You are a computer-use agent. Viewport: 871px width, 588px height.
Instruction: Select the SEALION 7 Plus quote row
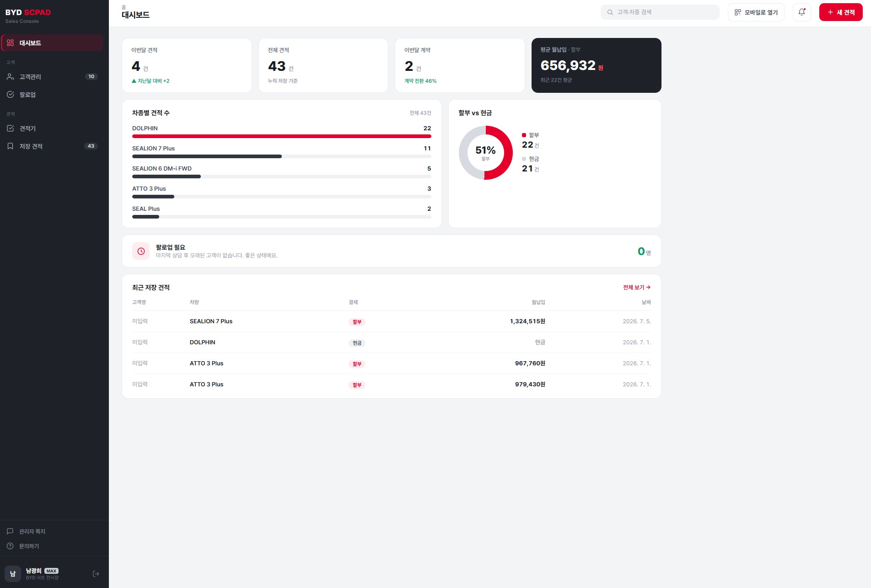coord(392,321)
